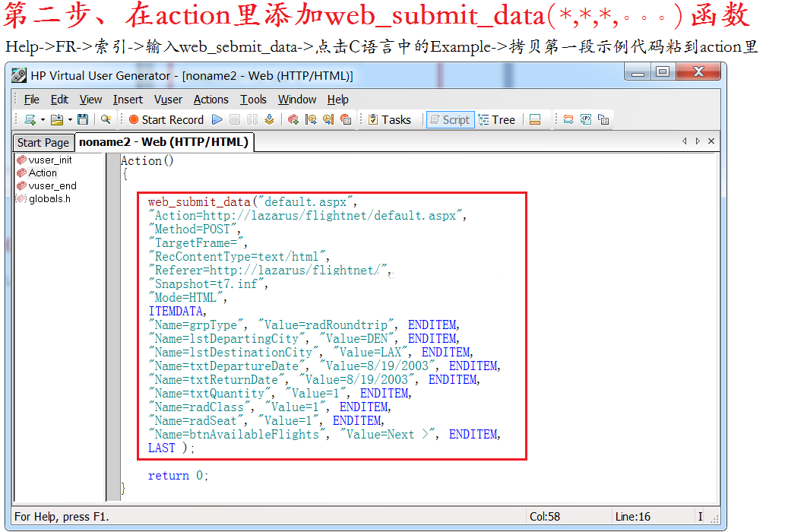
Task: Open the Edit menu
Action: pos(59,100)
